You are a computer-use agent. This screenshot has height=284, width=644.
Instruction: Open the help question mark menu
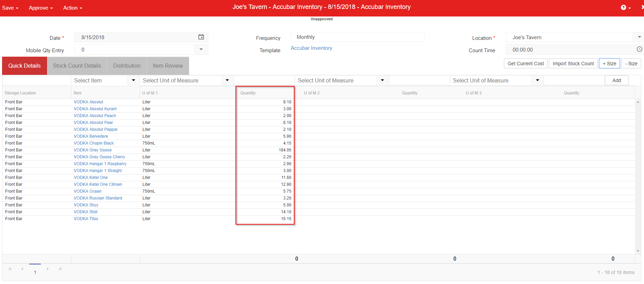(x=625, y=8)
